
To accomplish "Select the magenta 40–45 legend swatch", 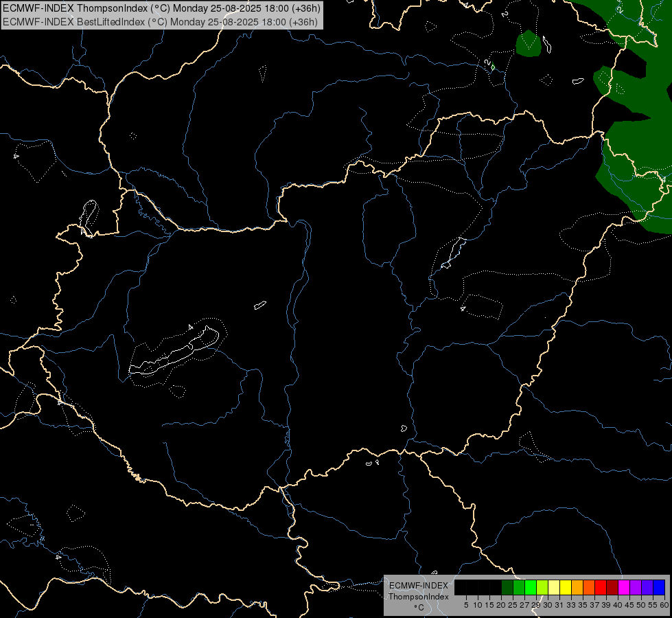I will 624,587.
